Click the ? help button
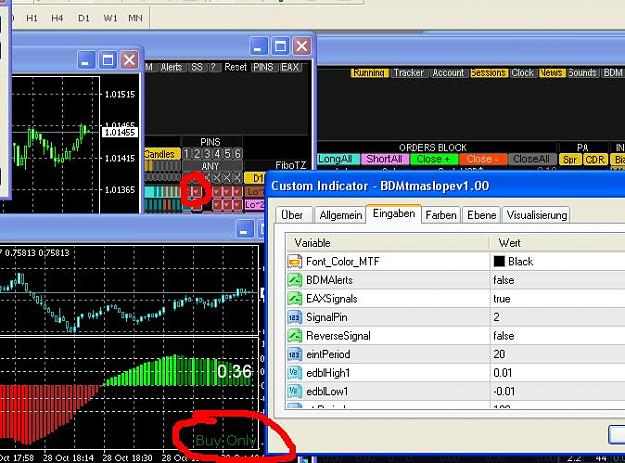The height and width of the screenshot is (463, 625). point(213,67)
